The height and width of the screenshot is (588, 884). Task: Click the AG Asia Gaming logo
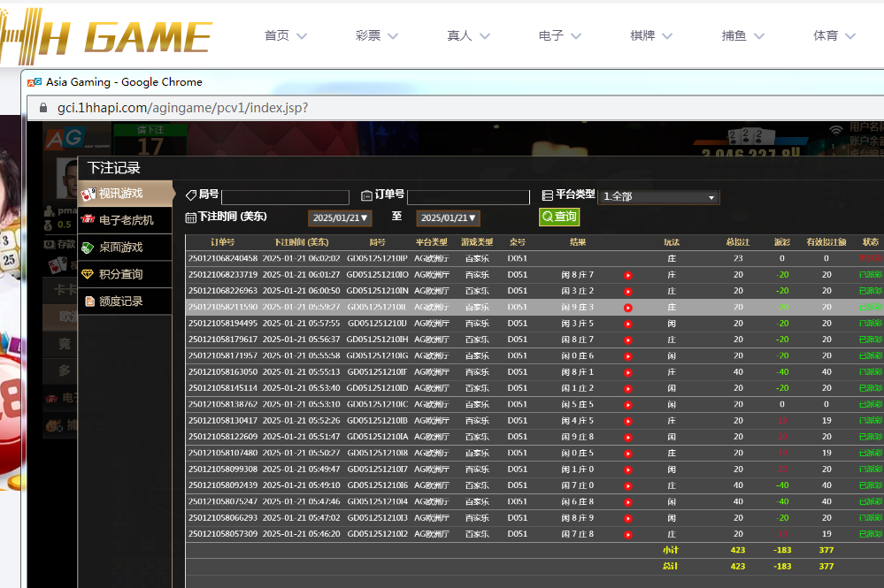65,139
